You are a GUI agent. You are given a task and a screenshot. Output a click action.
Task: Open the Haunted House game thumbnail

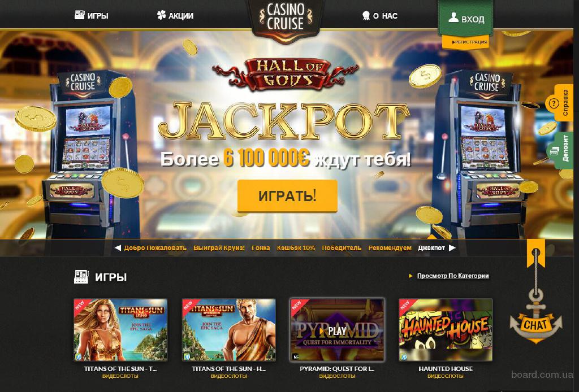pyautogui.click(x=446, y=330)
